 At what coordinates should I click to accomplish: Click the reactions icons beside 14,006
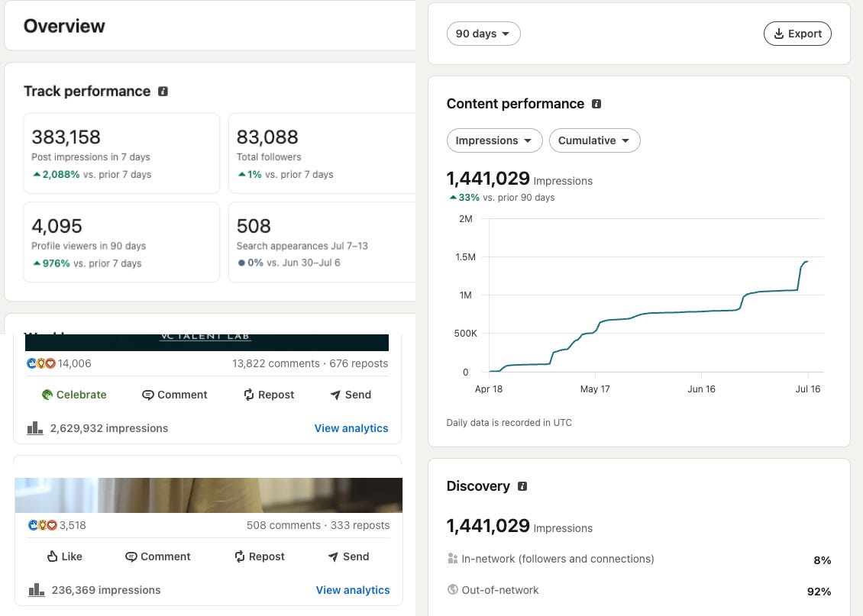41,363
